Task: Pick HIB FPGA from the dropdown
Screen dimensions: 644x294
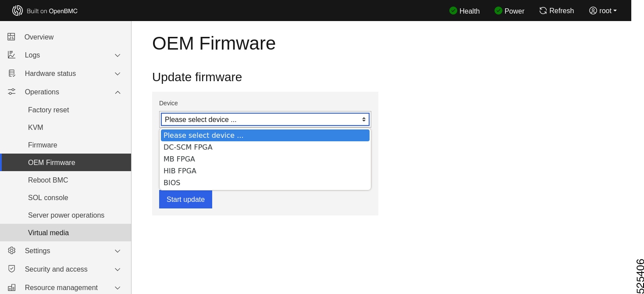Action: tap(180, 171)
